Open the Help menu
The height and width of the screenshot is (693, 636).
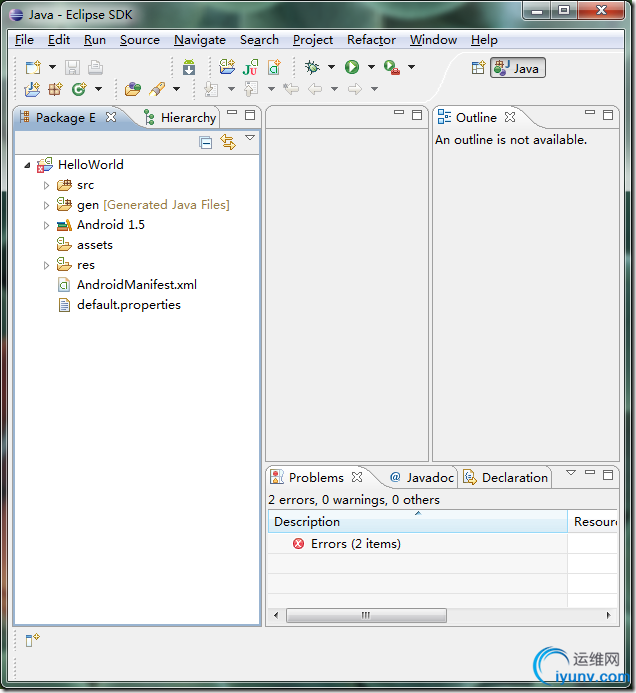(x=484, y=40)
